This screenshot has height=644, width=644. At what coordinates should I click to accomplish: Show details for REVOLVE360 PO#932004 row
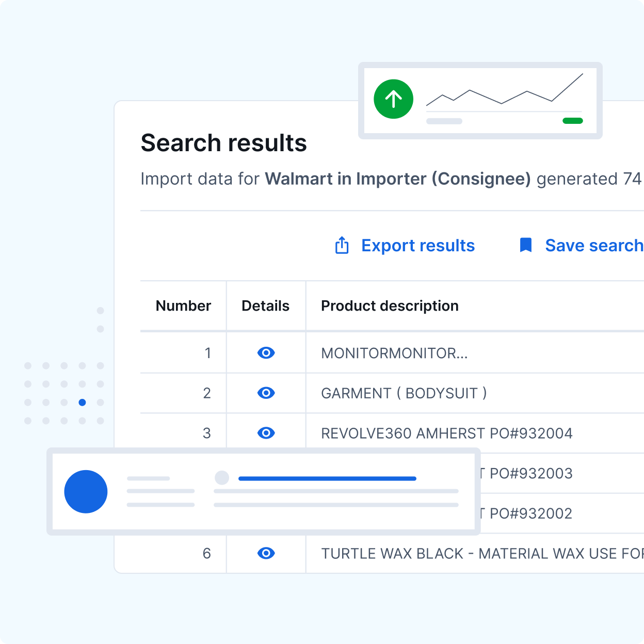[x=266, y=433]
